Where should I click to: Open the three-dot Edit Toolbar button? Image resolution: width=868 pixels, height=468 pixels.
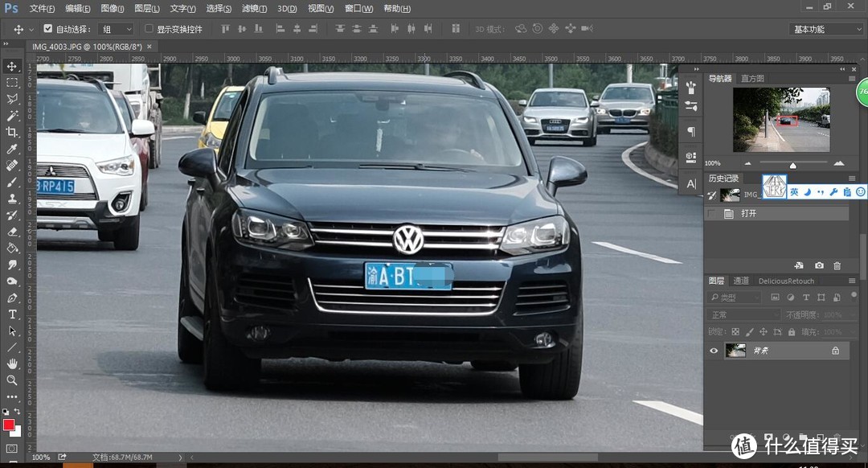click(11, 396)
